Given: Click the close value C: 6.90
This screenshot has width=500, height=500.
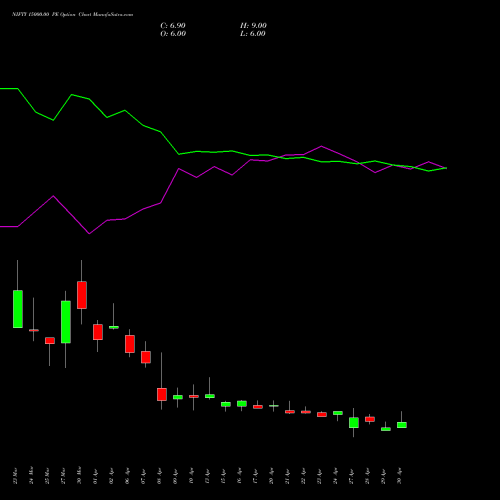Looking at the screenshot, I should (x=173, y=26).
